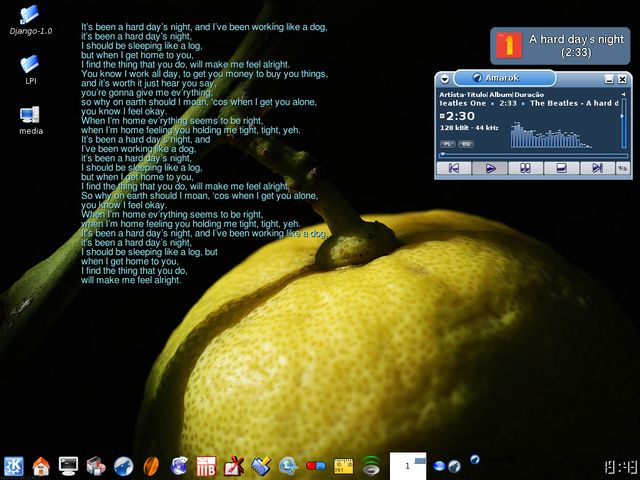Click the A hard day's night notification popup
This screenshot has width=640, height=480.
(560, 46)
